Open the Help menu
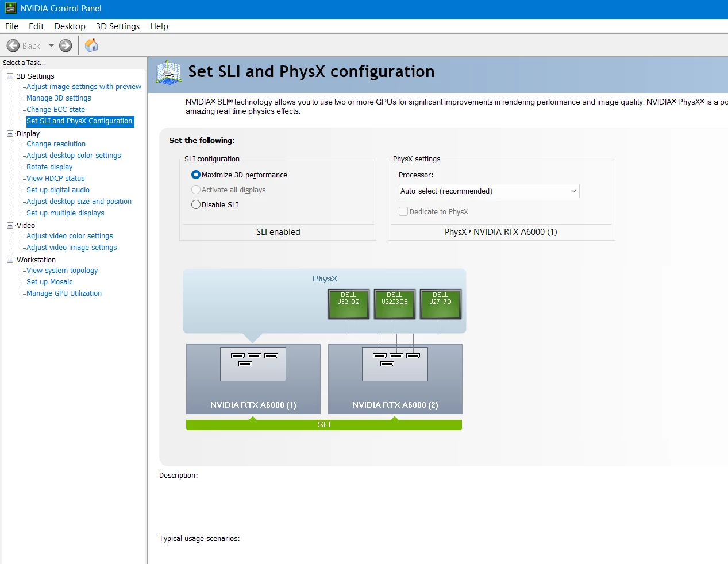The image size is (728, 564). 159,26
